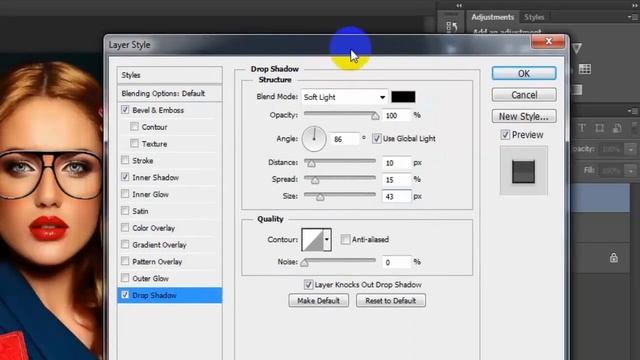Switch to the Adjustments panel tab
This screenshot has width=640, height=360.
492,17
